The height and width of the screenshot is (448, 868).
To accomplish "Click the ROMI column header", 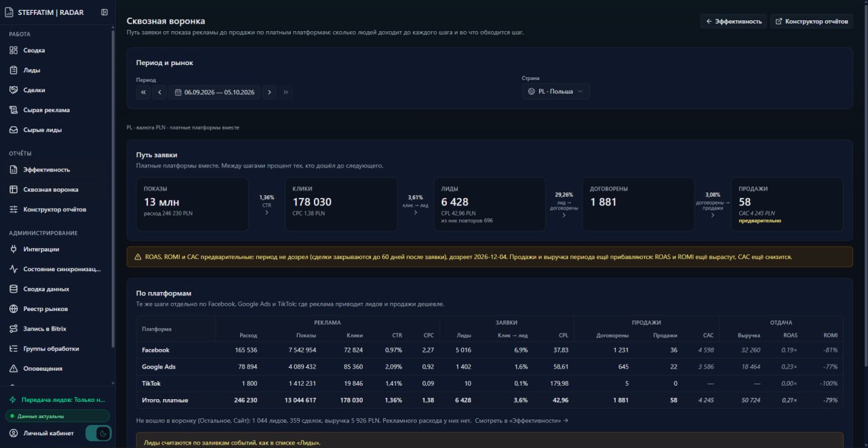I will pos(831,335).
